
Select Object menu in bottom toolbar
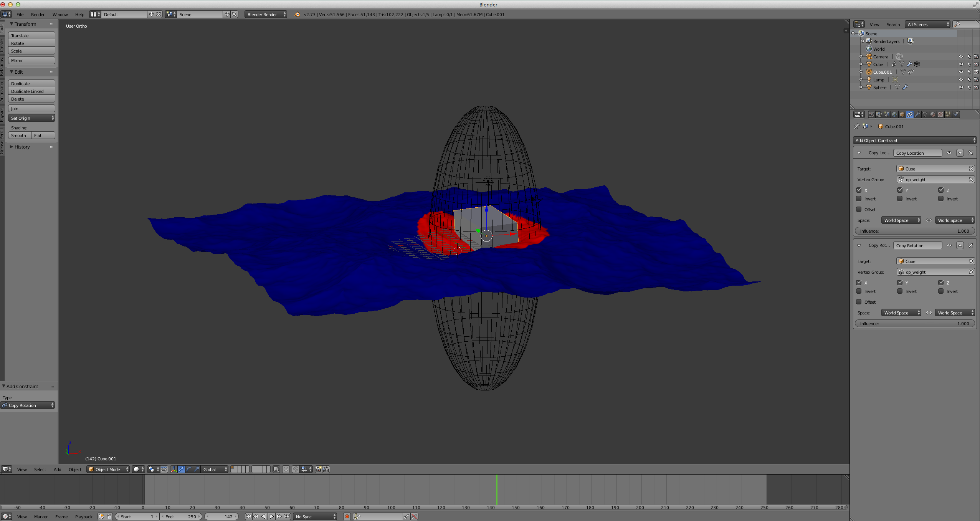74,469
